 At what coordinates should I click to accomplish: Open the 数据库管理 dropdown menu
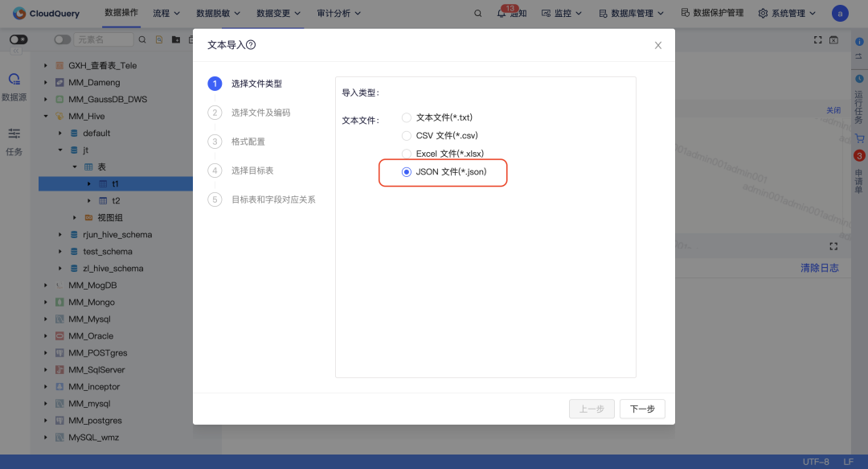(631, 14)
